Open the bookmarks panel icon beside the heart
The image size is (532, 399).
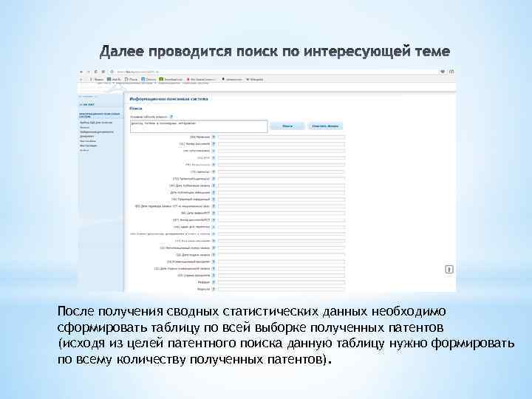[x=451, y=72]
